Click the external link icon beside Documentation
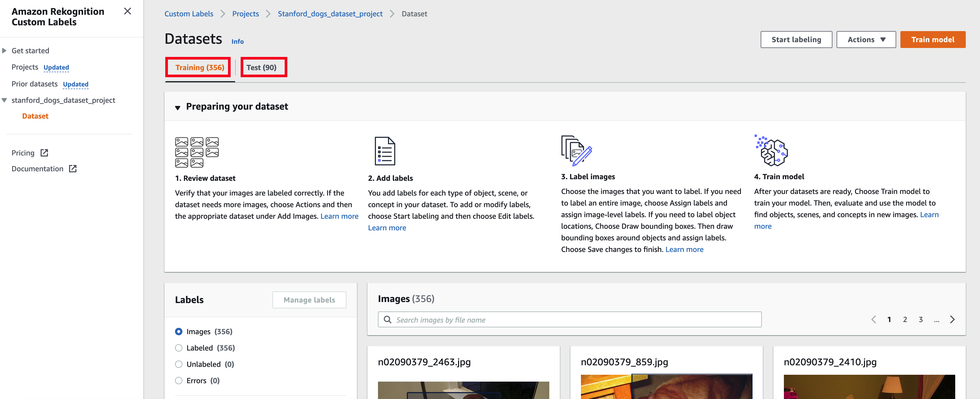This screenshot has width=980, height=399. click(x=73, y=168)
